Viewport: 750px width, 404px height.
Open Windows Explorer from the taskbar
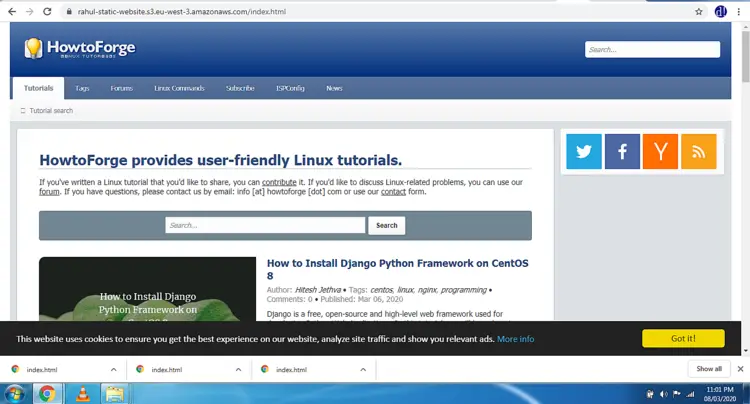tap(114, 393)
